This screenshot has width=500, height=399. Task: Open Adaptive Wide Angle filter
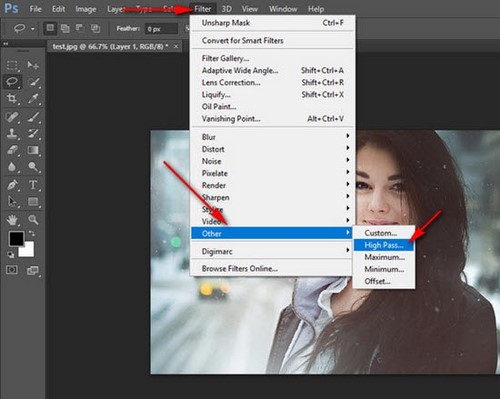pyautogui.click(x=273, y=70)
